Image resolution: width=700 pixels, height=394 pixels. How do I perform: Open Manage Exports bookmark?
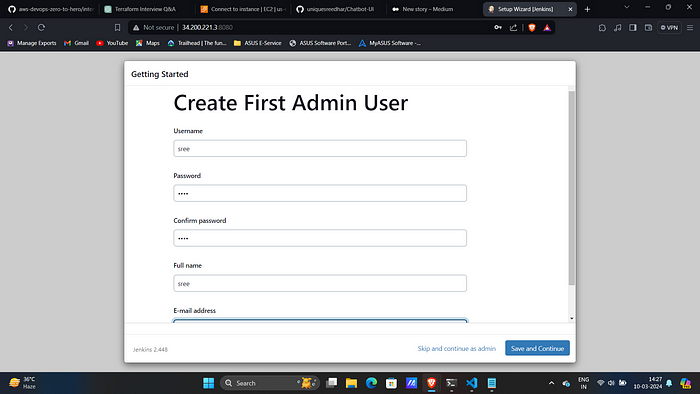pos(32,43)
